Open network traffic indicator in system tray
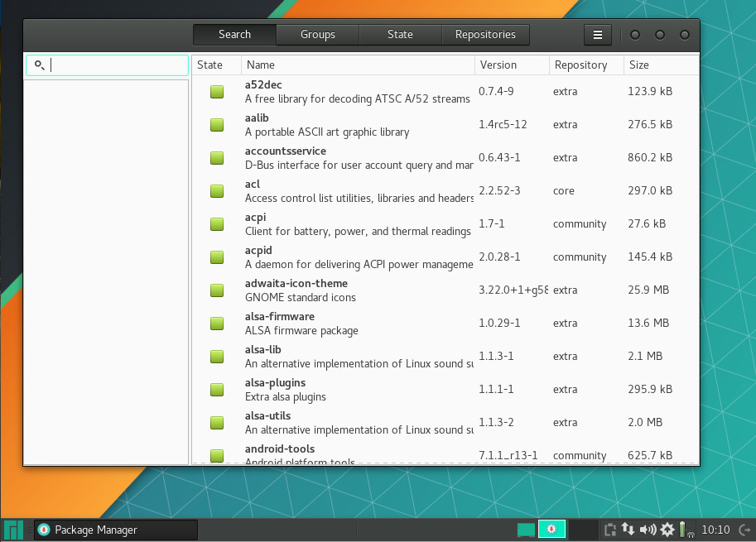The width and height of the screenshot is (756, 542). [x=628, y=529]
